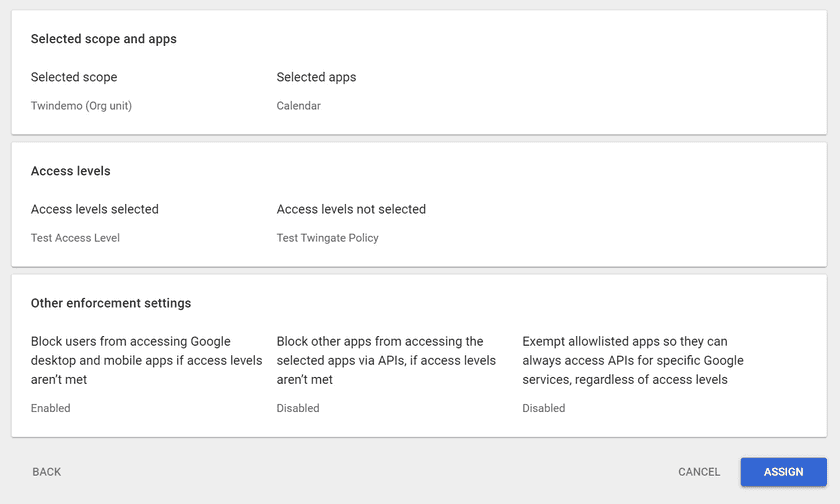Click 'Disabled' status under Exempt allowlisted apps

[x=543, y=408]
